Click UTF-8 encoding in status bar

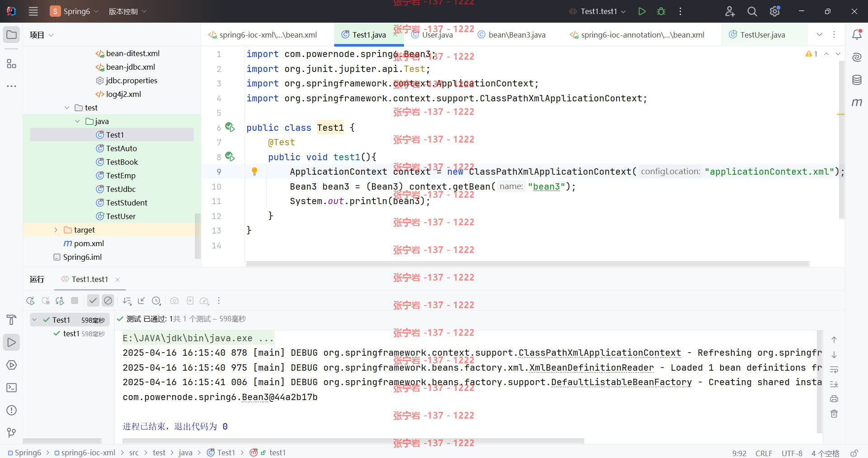point(792,453)
